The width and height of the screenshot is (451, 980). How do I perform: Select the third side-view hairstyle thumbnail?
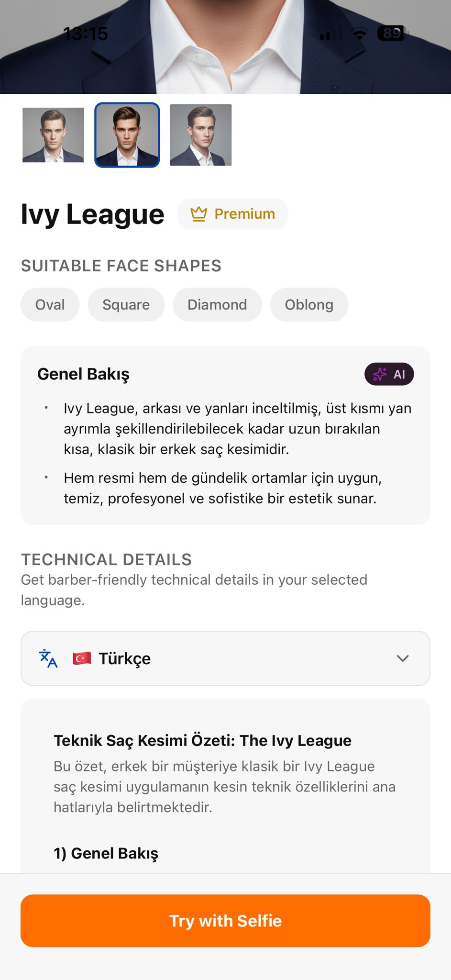[x=201, y=135]
